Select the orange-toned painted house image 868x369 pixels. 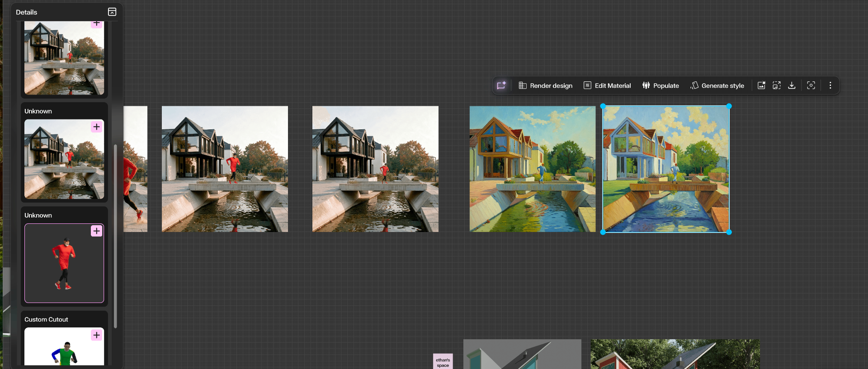tap(532, 169)
